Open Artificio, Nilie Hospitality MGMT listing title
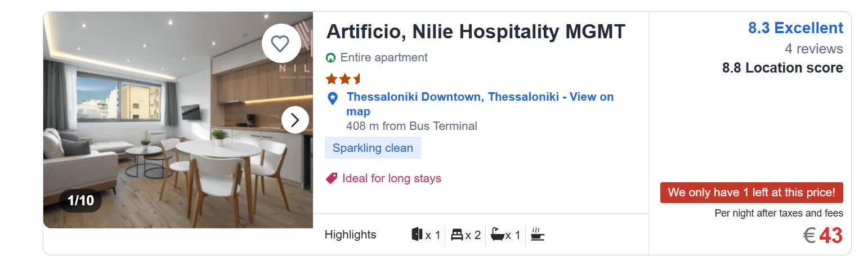Viewport: 868px width, 261px height. 476,31
